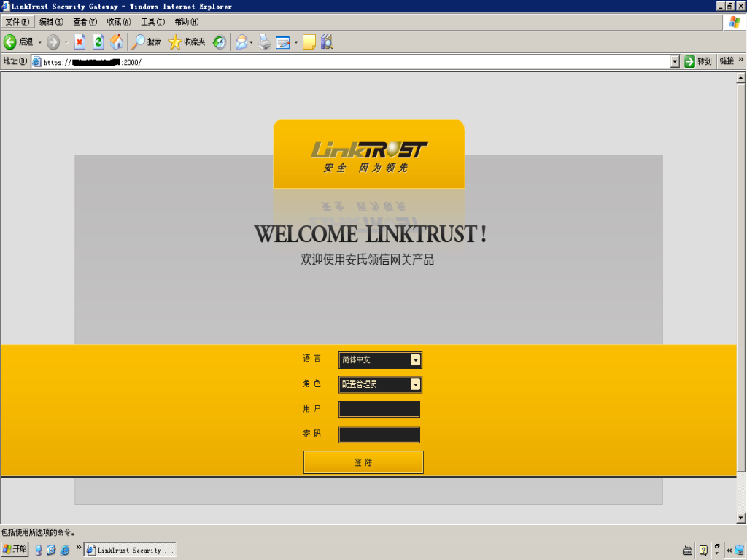Screen dimensions: 747x560
Task: Expand the Links bar chevron
Action: (x=741, y=60)
